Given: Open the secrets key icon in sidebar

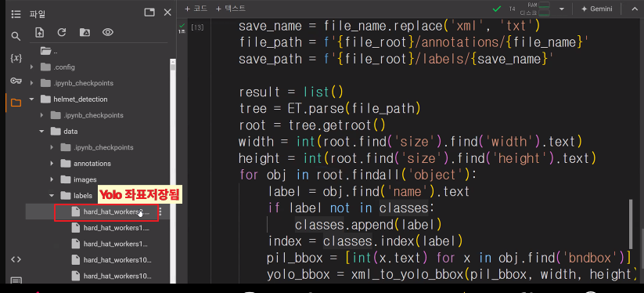Looking at the screenshot, I should 16,81.
